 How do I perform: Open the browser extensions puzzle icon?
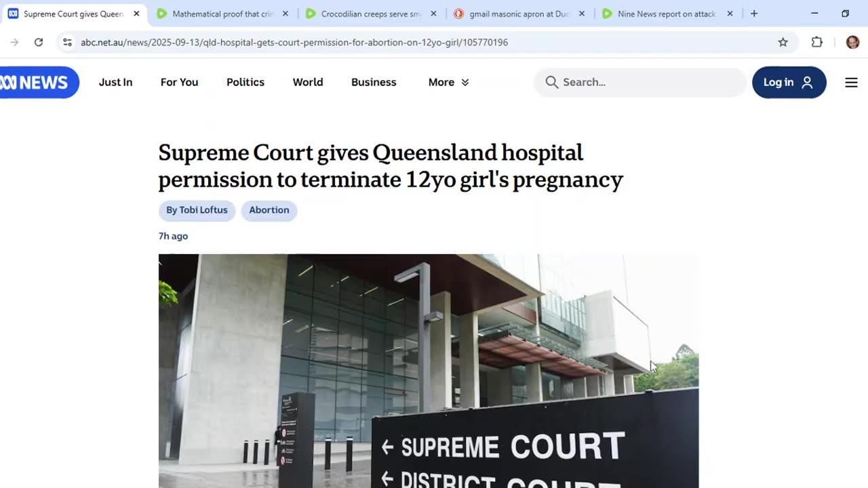point(817,42)
